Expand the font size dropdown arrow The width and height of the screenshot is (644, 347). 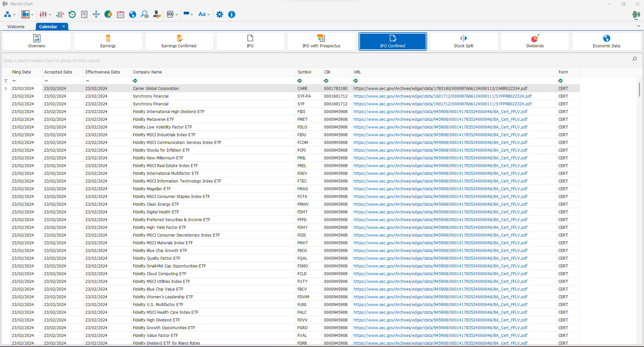[x=209, y=15]
